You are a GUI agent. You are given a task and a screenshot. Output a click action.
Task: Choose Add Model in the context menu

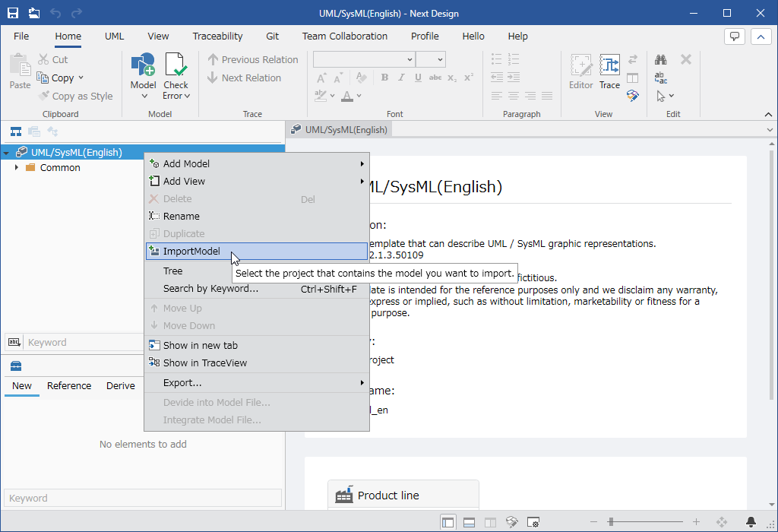tap(257, 163)
